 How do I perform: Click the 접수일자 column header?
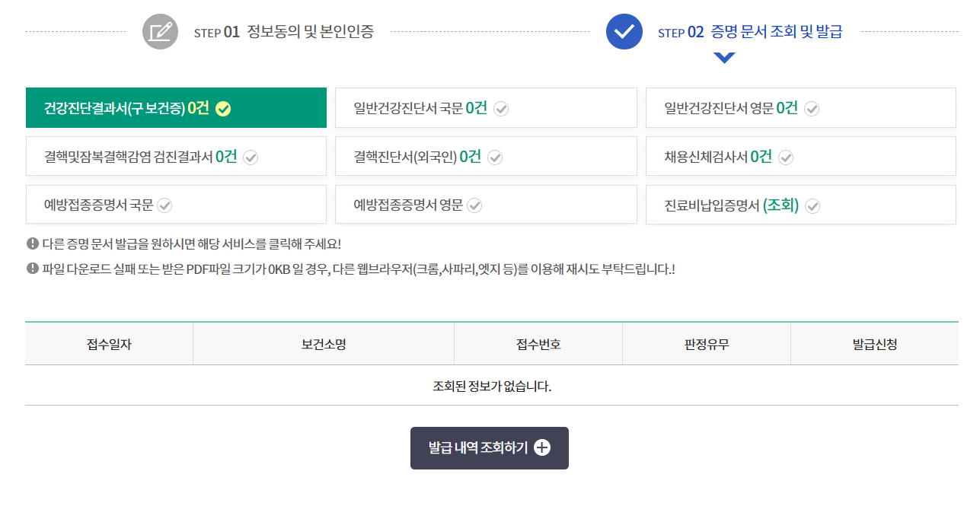click(x=109, y=344)
